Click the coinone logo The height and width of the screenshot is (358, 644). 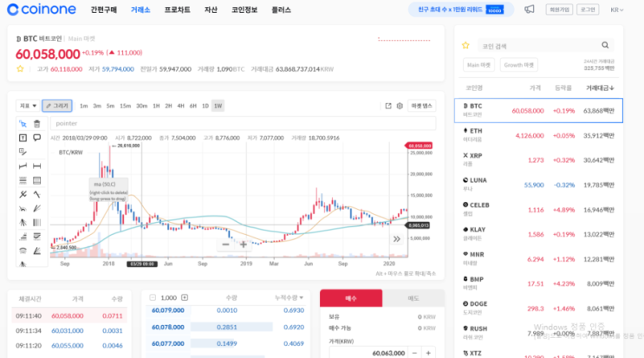tap(42, 10)
